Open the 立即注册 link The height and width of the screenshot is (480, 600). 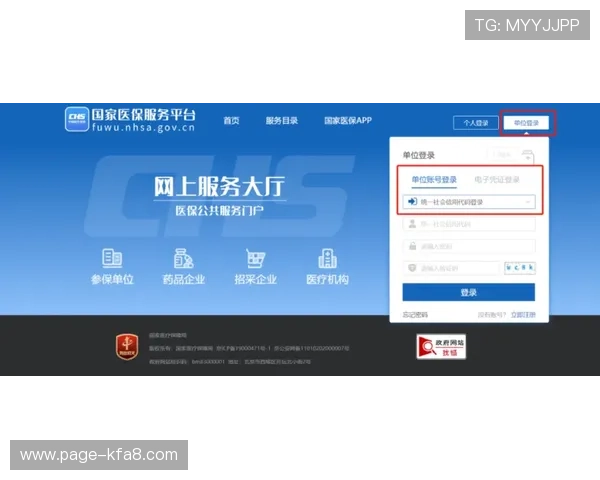click(523, 315)
